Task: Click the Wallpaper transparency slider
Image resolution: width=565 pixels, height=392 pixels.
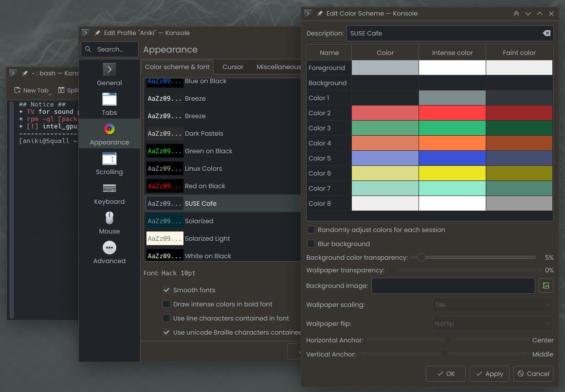Action: pyautogui.click(x=465, y=270)
